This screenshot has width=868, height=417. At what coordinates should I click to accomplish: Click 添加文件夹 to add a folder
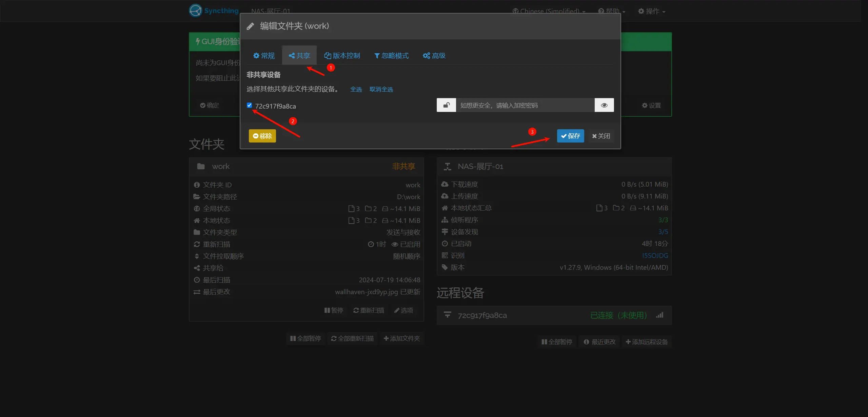click(x=402, y=338)
